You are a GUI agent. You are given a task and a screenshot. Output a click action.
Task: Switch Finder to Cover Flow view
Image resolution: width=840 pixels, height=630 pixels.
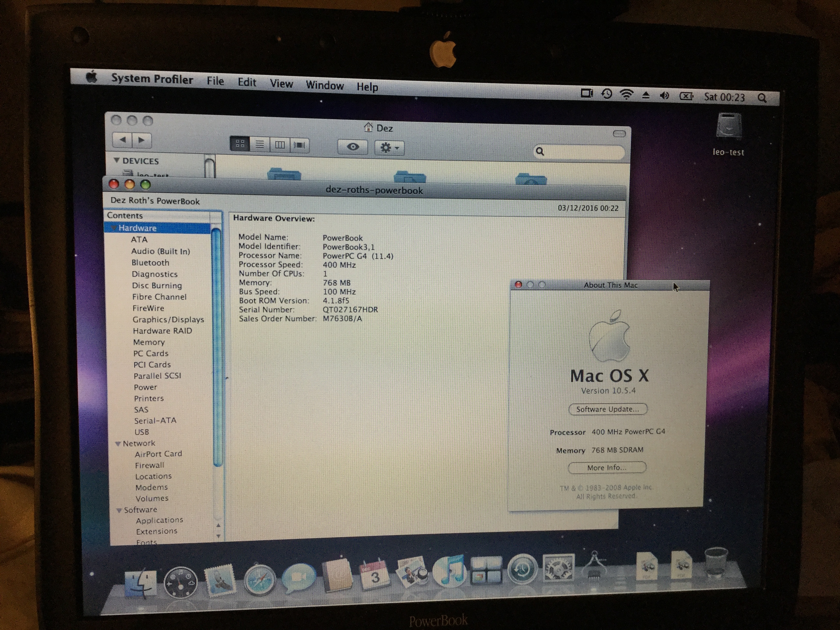point(300,145)
